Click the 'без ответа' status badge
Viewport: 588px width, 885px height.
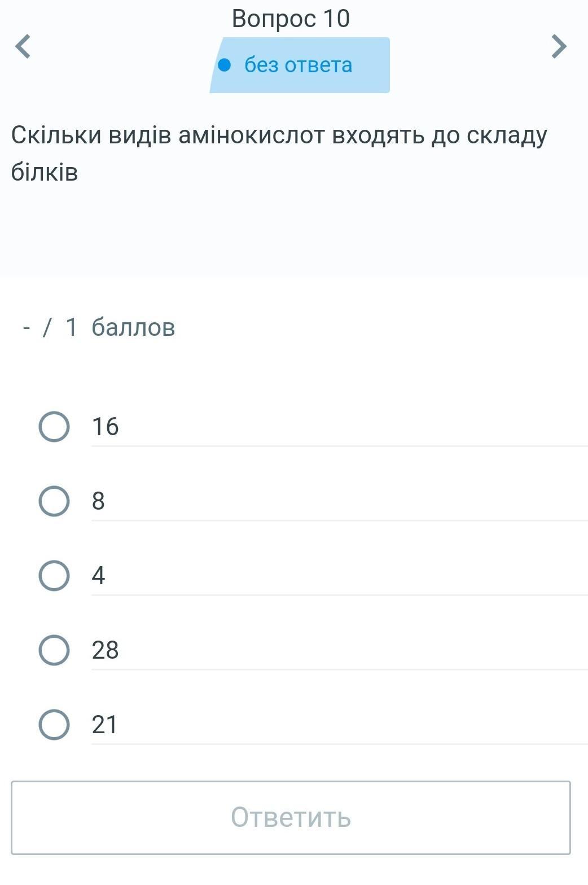pos(298,65)
